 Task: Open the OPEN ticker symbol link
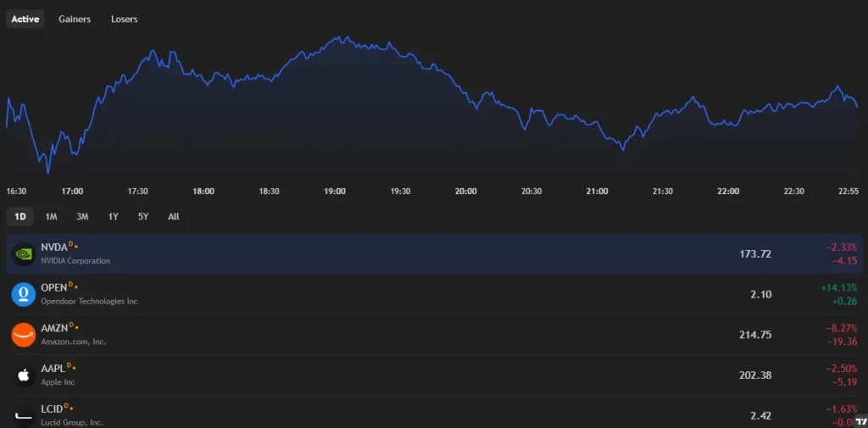pyautogui.click(x=53, y=287)
